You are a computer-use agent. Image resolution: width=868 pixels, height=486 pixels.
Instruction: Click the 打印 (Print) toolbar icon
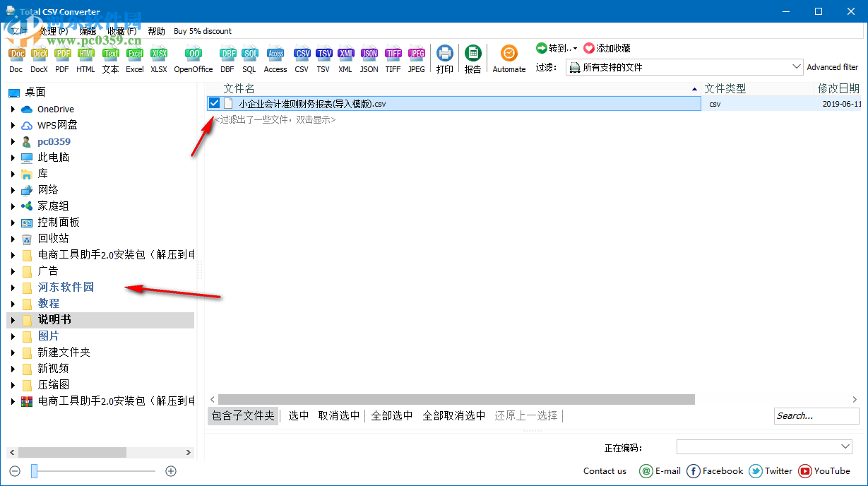tap(444, 53)
